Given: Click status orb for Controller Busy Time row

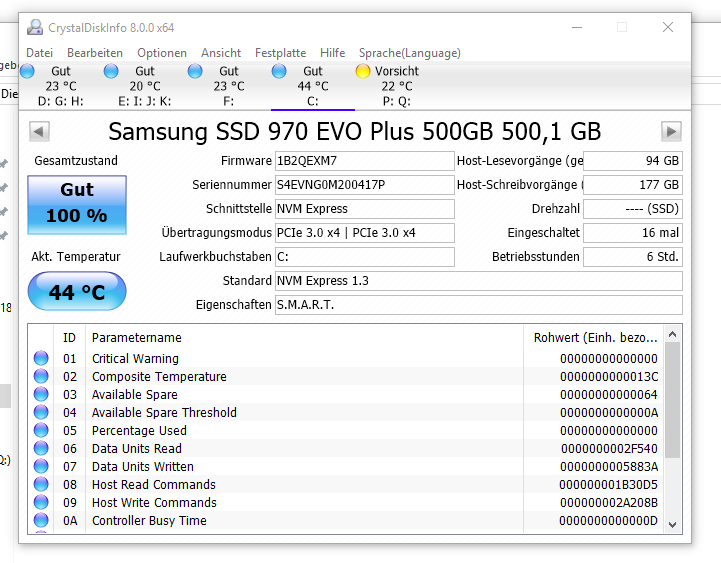Looking at the screenshot, I should tap(41, 520).
